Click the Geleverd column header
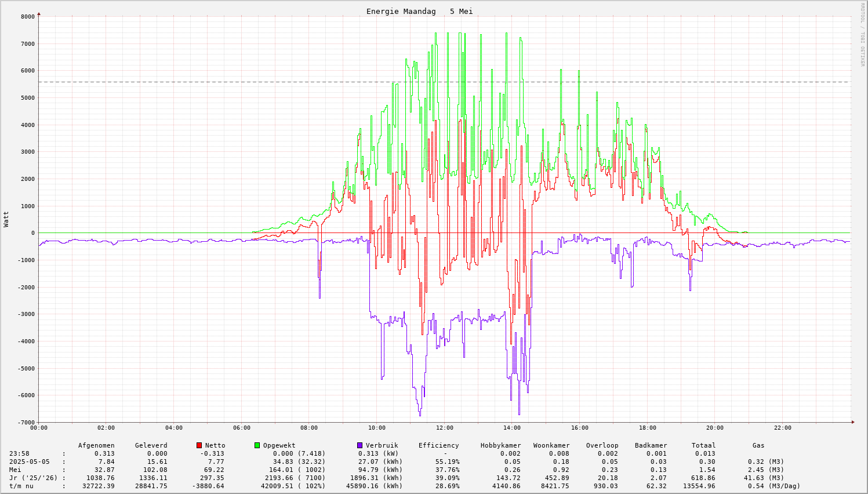Viewport: 868px width, 494px height. tap(151, 445)
